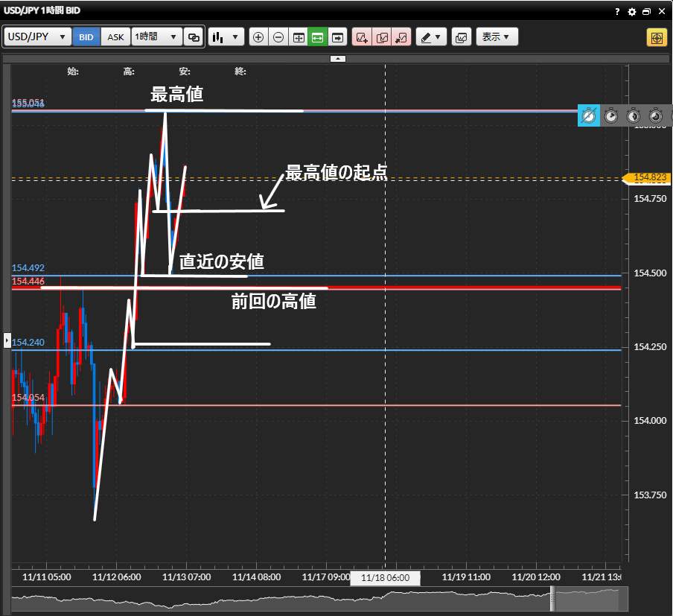Switch price display to ASK
The height and width of the screenshot is (616, 673).
point(115,37)
